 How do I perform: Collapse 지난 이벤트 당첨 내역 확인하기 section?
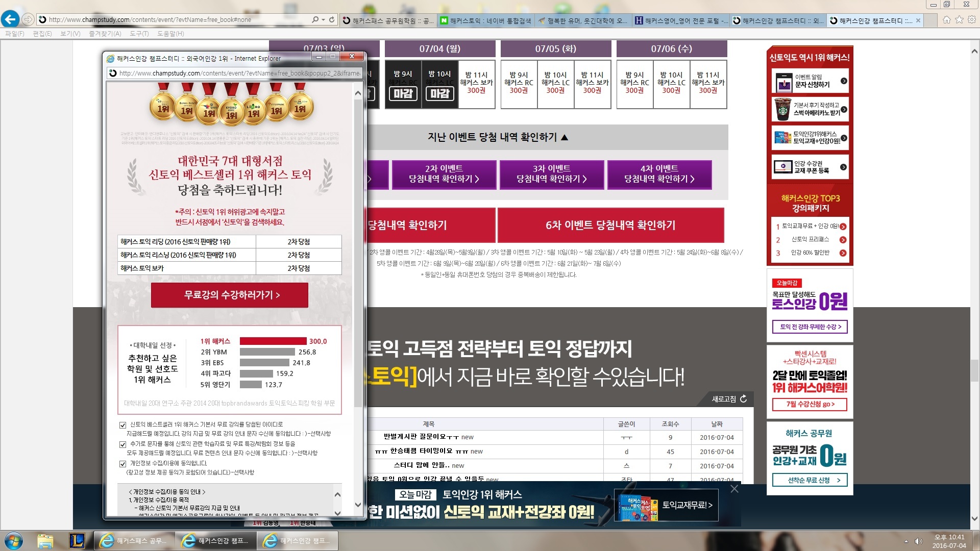[498, 137]
